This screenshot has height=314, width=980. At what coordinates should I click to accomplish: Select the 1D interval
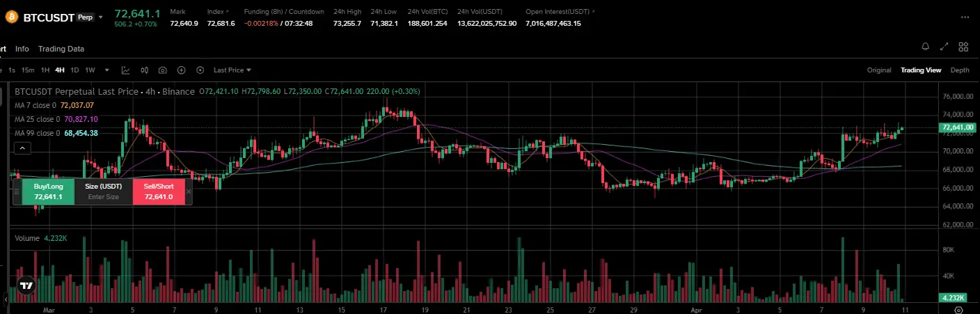[x=74, y=70]
